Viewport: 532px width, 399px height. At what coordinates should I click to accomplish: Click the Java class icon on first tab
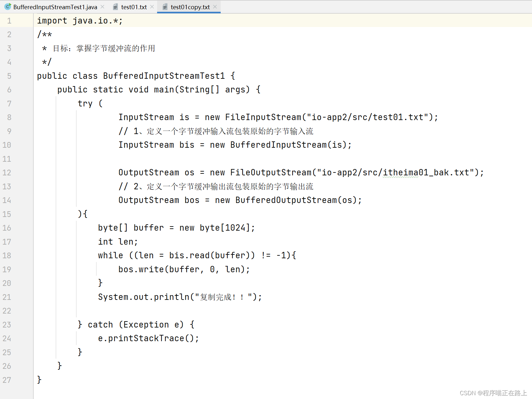8,7
